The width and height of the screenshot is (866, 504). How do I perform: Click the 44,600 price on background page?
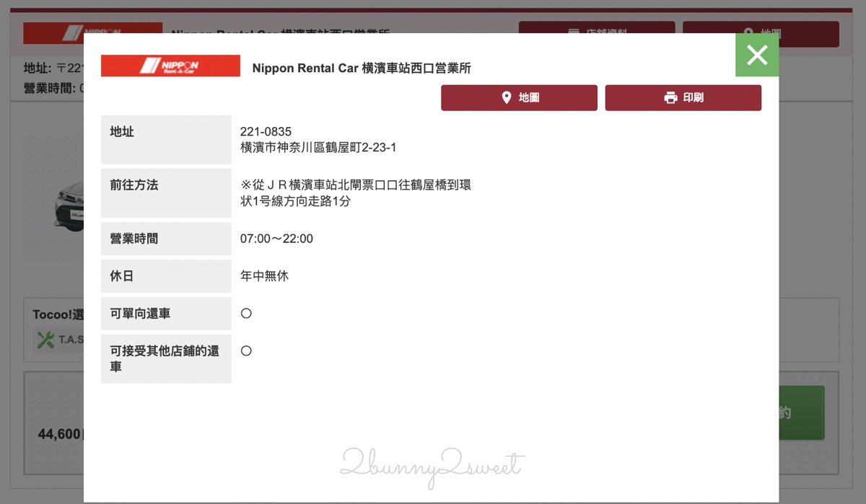[61, 435]
